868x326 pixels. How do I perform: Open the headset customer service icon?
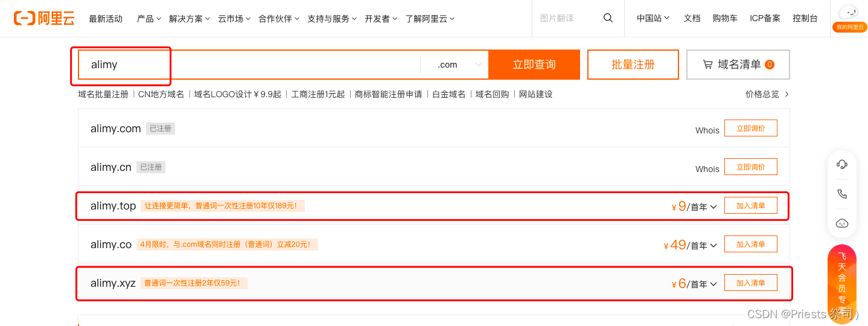tap(842, 164)
